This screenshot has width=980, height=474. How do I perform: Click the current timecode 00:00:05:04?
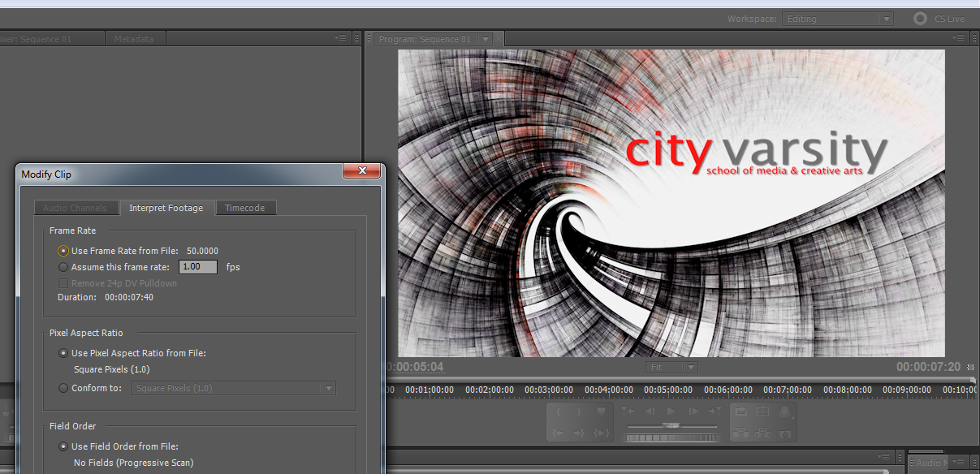(x=414, y=367)
